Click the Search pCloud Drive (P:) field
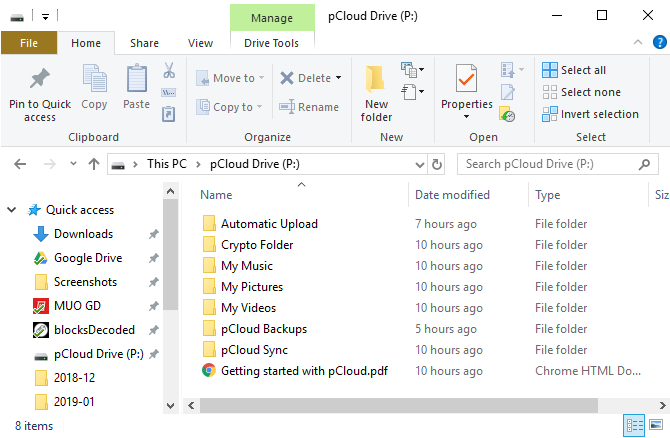The height and width of the screenshot is (438, 670). [x=557, y=165]
